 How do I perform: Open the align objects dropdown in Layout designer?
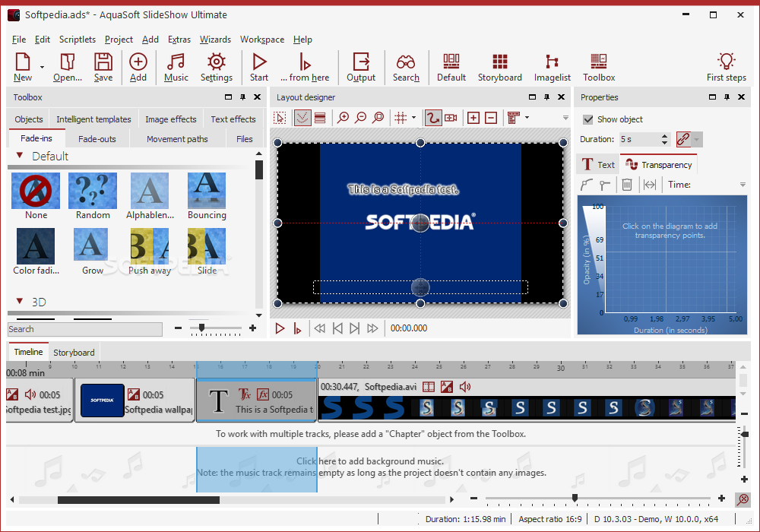(x=527, y=117)
